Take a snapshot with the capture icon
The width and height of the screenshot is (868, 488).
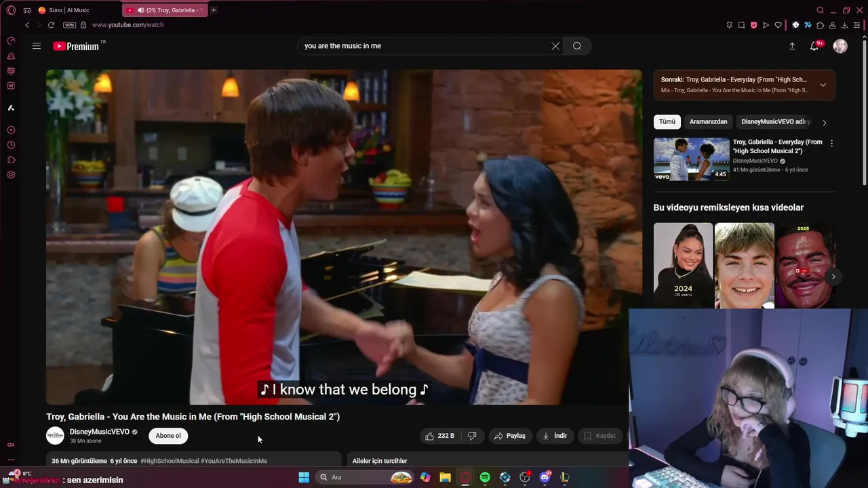pyautogui.click(x=741, y=25)
